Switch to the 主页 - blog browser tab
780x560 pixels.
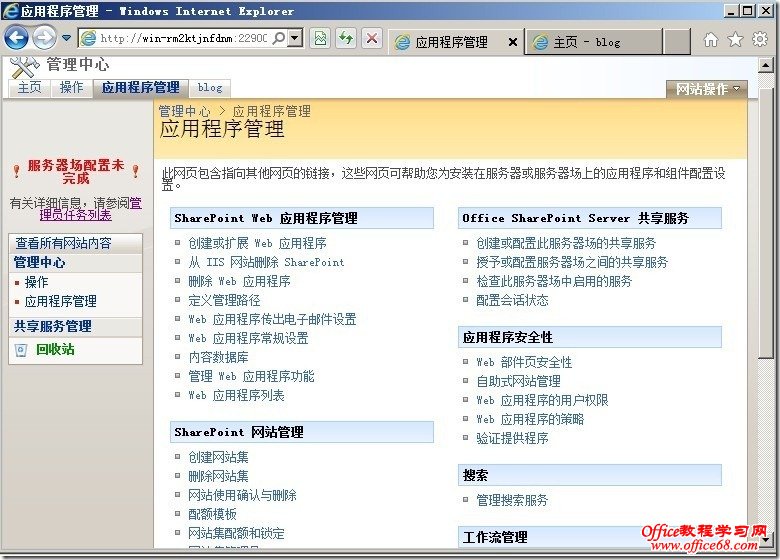[594, 42]
